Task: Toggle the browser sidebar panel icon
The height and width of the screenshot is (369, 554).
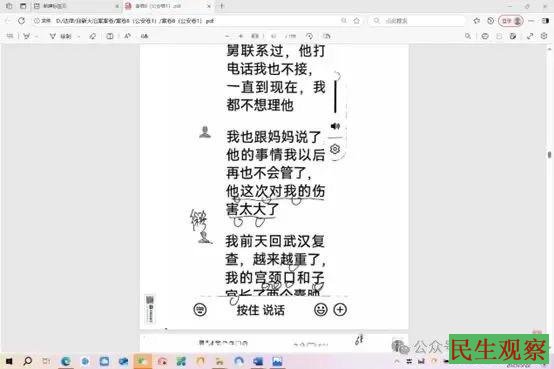Action: pos(545,21)
